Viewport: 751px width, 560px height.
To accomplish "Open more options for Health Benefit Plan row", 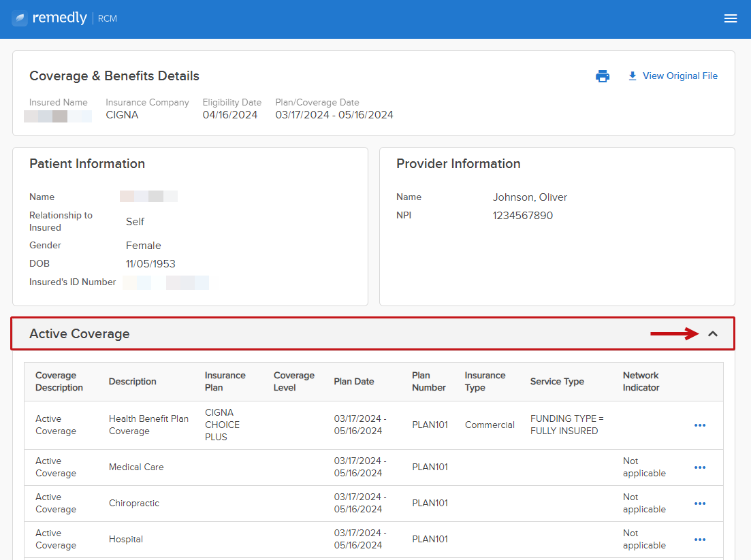I will [x=700, y=425].
